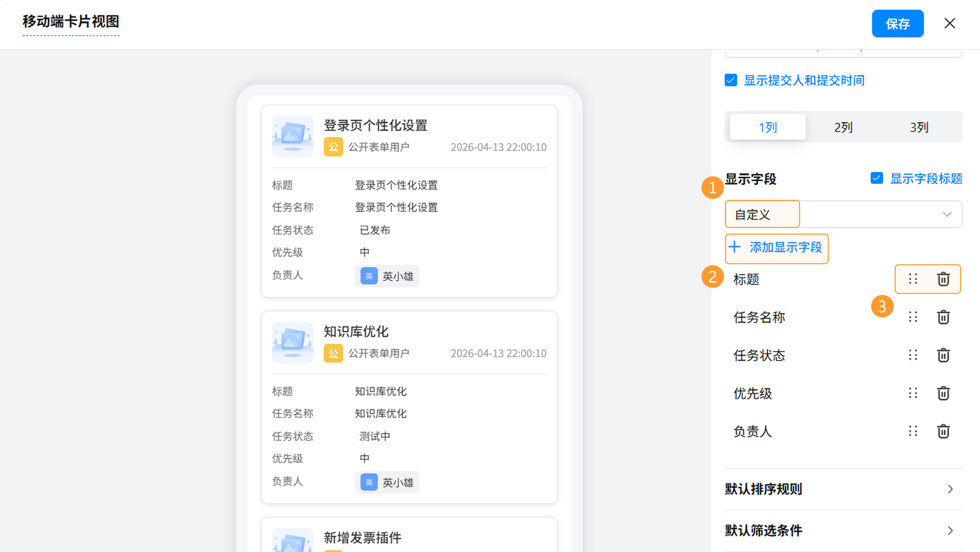The width and height of the screenshot is (980, 552).
Task: Delete the 优先级 field
Action: click(x=943, y=393)
